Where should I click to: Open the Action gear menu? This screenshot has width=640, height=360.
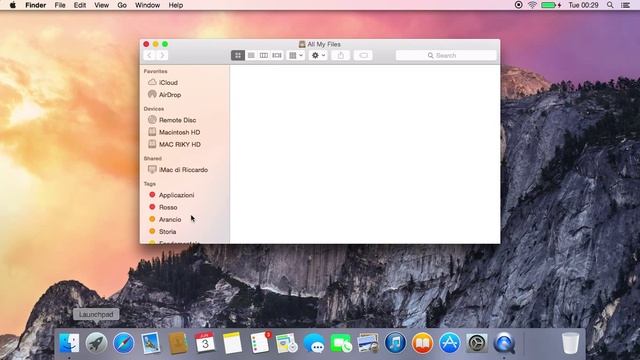tap(318, 55)
